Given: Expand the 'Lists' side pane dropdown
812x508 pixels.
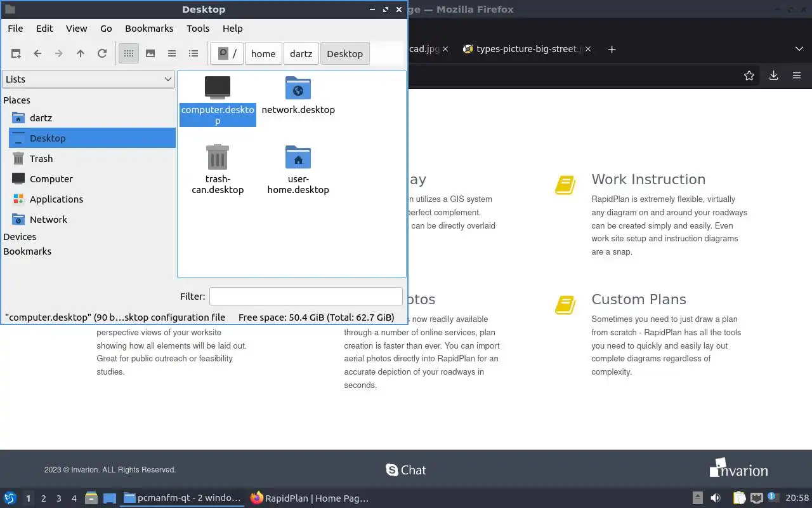Looking at the screenshot, I should [89, 79].
